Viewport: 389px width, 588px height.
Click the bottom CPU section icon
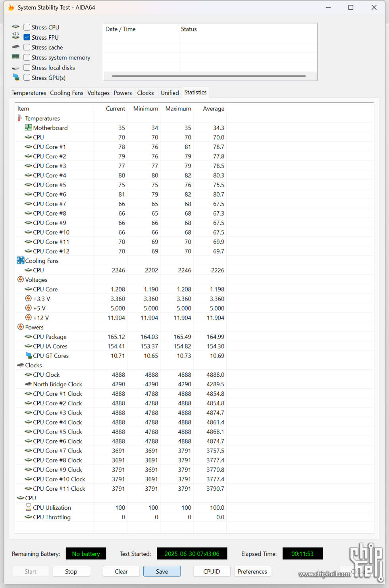pyautogui.click(x=21, y=498)
